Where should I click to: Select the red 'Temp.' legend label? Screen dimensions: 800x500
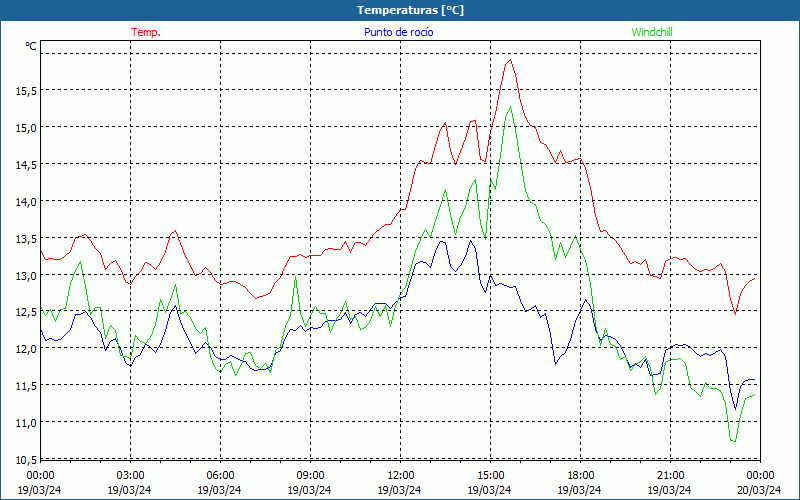tap(146, 32)
